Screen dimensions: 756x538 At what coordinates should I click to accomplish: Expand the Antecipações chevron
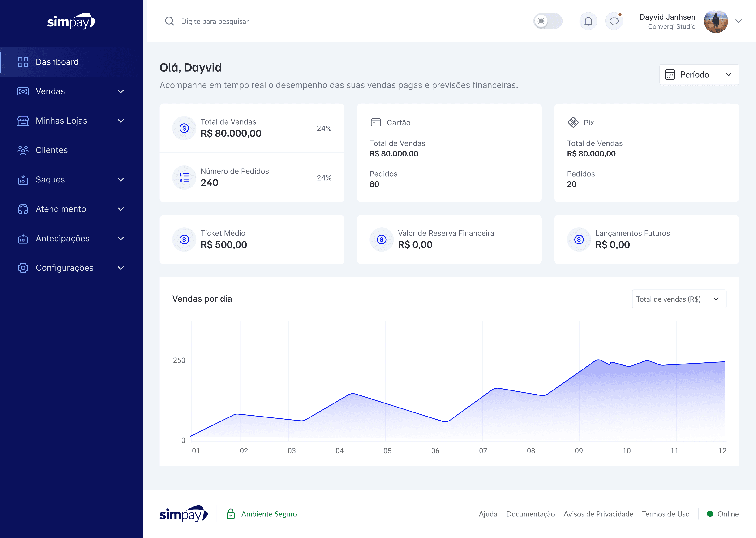click(121, 239)
